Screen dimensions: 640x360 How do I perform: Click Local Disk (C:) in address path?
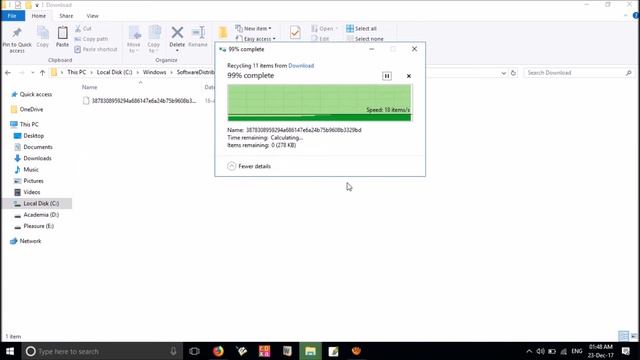[x=114, y=72]
